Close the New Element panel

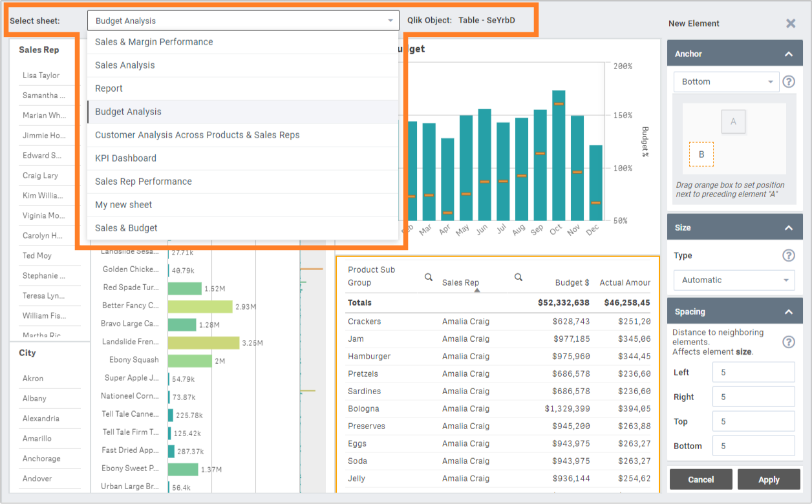click(791, 23)
